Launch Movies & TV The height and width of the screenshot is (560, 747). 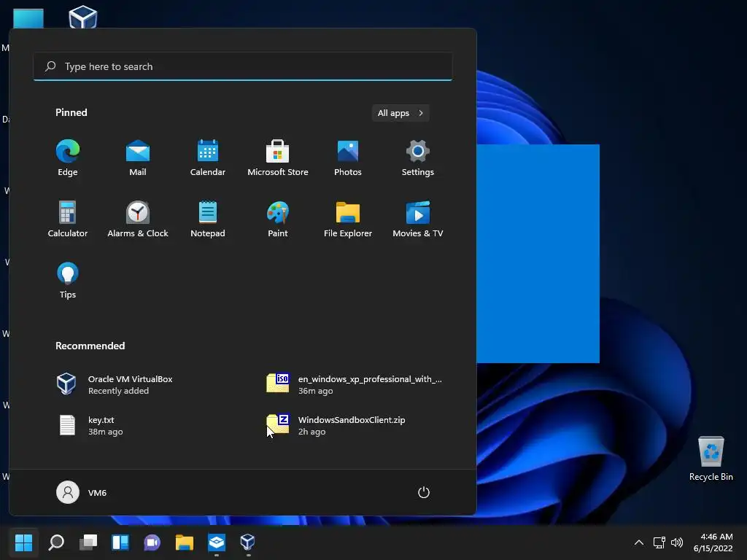[x=418, y=219]
